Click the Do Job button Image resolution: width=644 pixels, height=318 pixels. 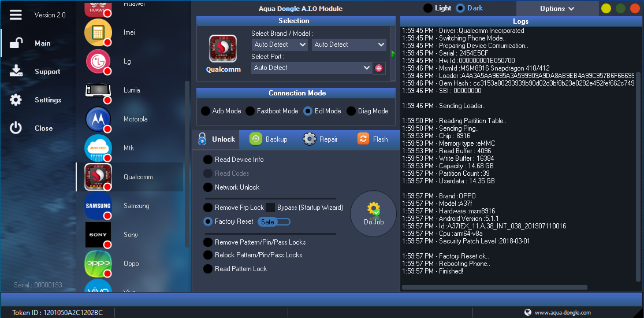click(373, 213)
